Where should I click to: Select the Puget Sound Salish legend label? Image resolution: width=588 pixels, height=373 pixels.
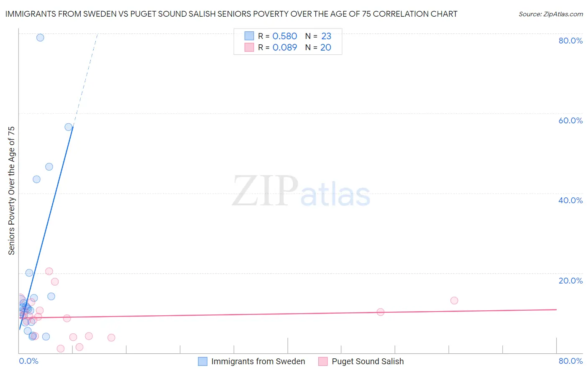click(368, 362)
